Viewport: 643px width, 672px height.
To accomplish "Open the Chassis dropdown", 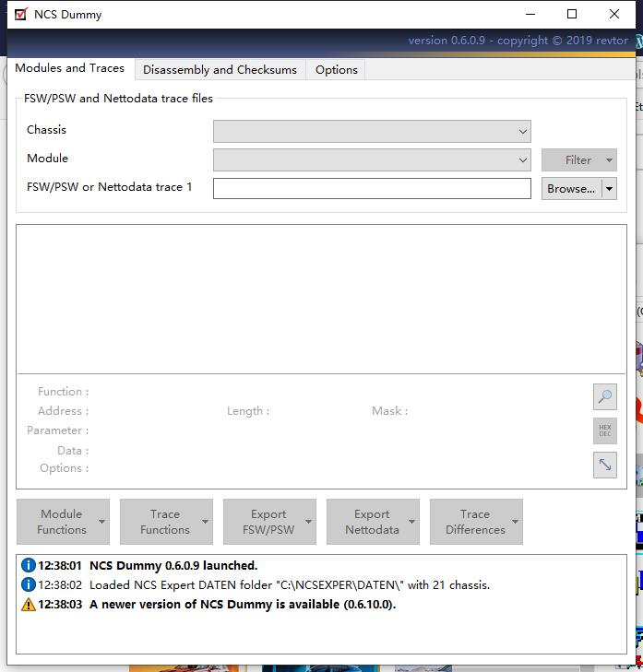I will click(x=372, y=131).
